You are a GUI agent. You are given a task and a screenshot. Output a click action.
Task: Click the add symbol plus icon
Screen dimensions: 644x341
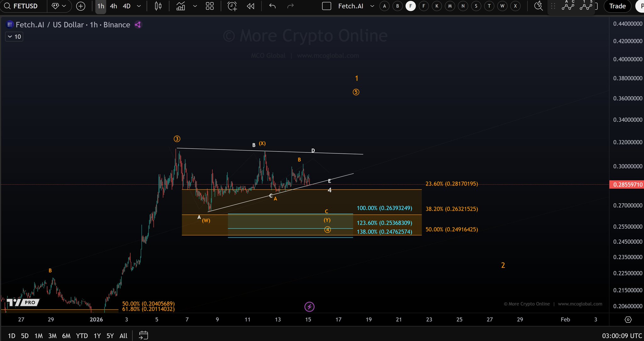click(x=81, y=6)
